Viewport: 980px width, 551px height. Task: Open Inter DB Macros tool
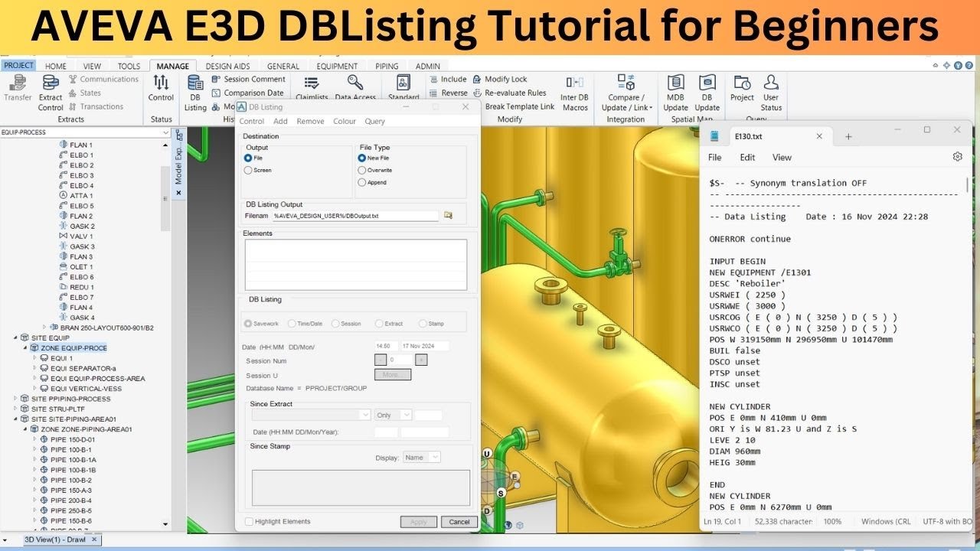click(x=574, y=93)
